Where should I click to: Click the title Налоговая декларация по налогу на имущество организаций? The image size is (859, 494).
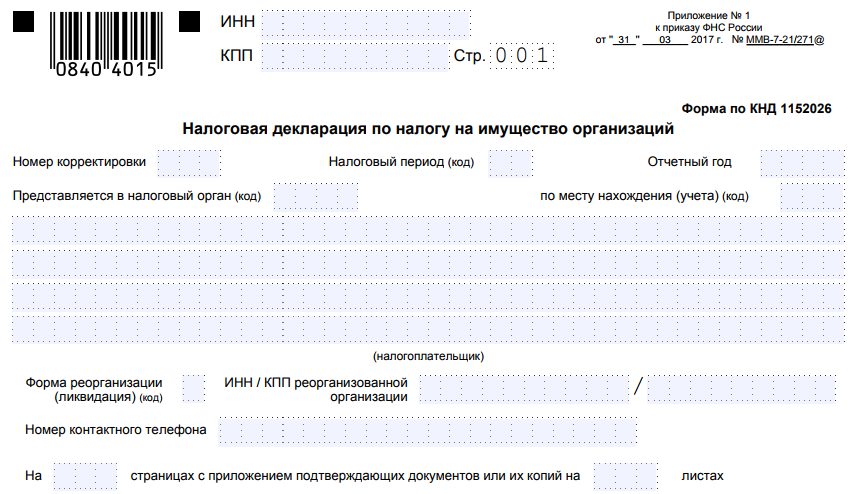428,129
